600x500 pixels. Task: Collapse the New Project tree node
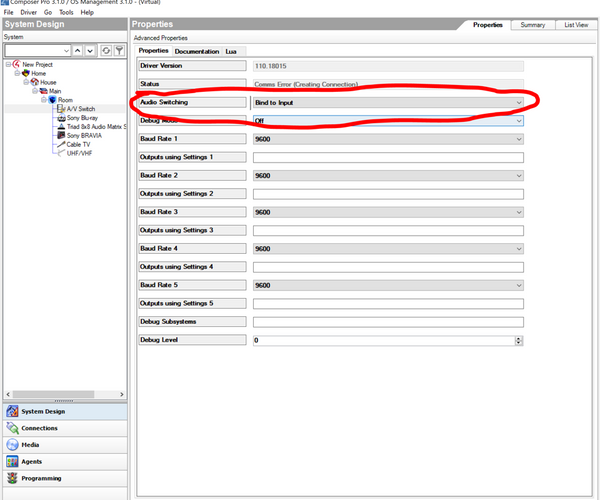point(8,64)
